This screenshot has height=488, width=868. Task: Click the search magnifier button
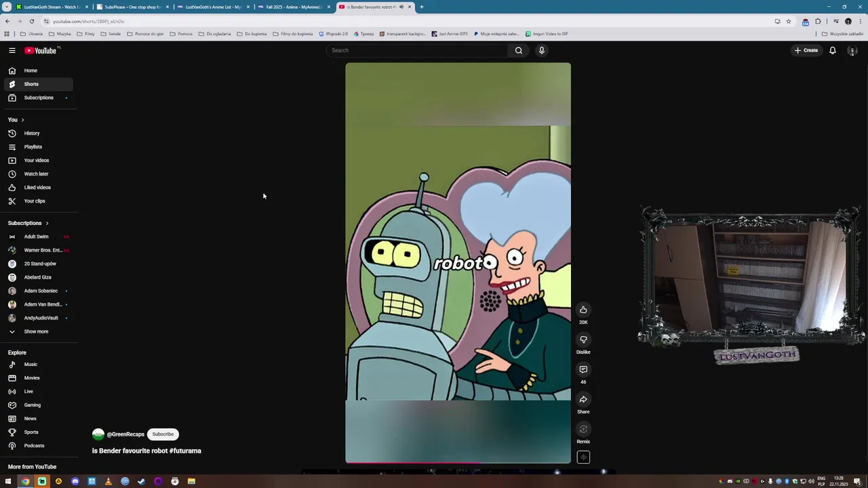[519, 50]
